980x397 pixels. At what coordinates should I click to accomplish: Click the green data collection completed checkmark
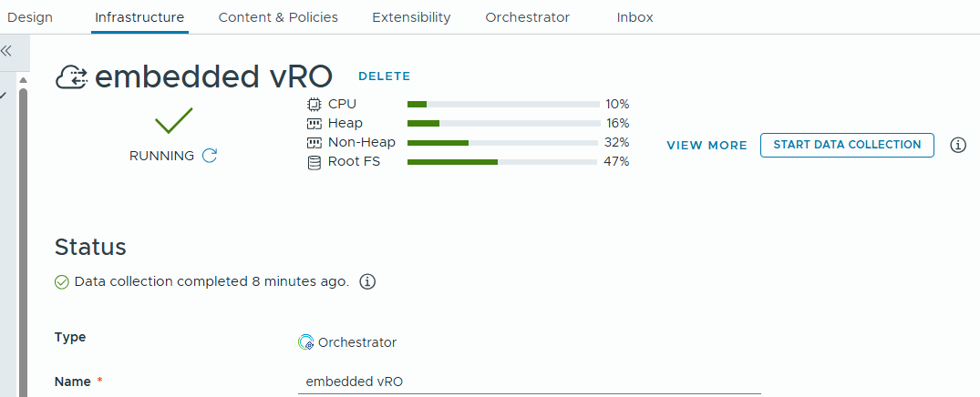coord(62,282)
